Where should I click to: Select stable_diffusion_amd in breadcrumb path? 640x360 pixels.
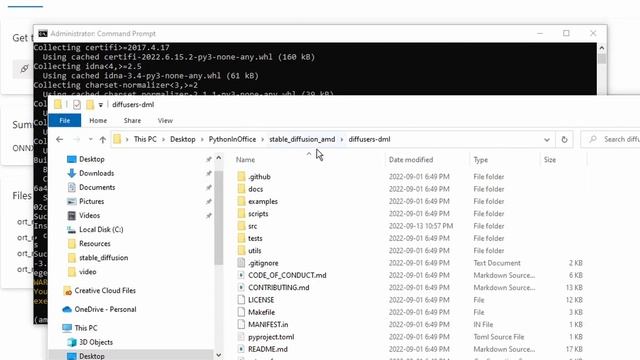[x=302, y=139]
